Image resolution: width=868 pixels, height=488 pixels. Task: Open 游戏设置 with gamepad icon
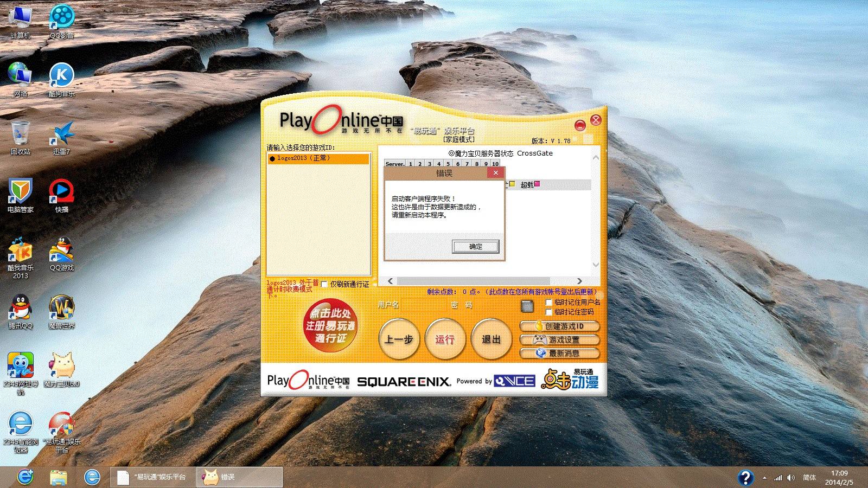(x=559, y=339)
